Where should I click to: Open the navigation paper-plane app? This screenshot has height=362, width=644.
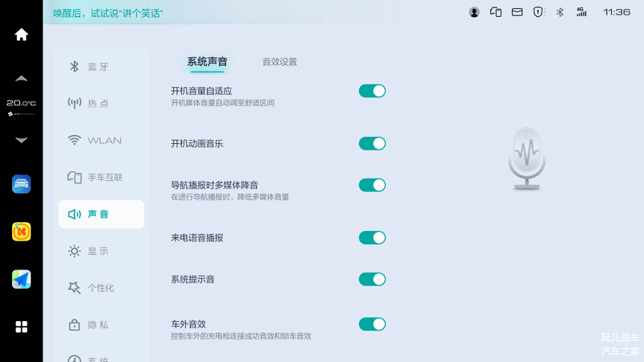22,279
